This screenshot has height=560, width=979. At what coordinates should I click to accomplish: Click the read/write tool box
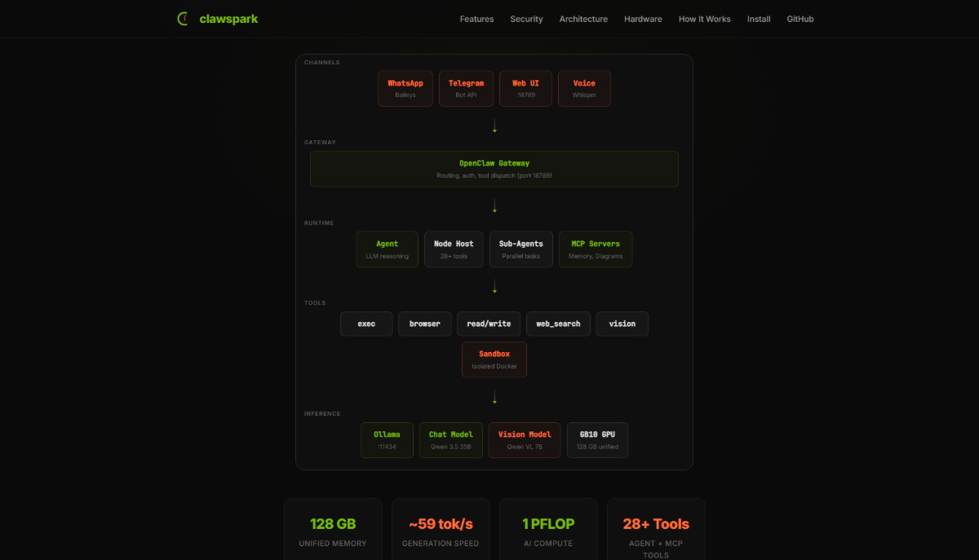coord(489,324)
